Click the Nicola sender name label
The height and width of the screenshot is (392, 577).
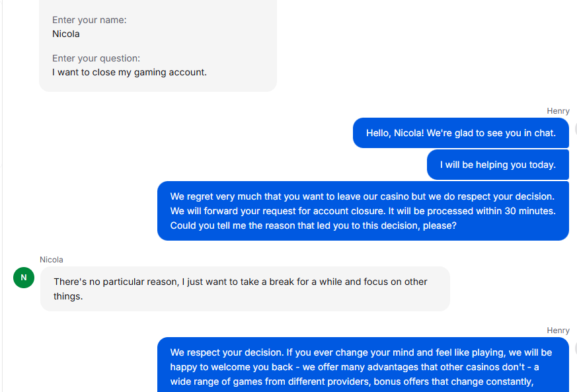coord(52,260)
